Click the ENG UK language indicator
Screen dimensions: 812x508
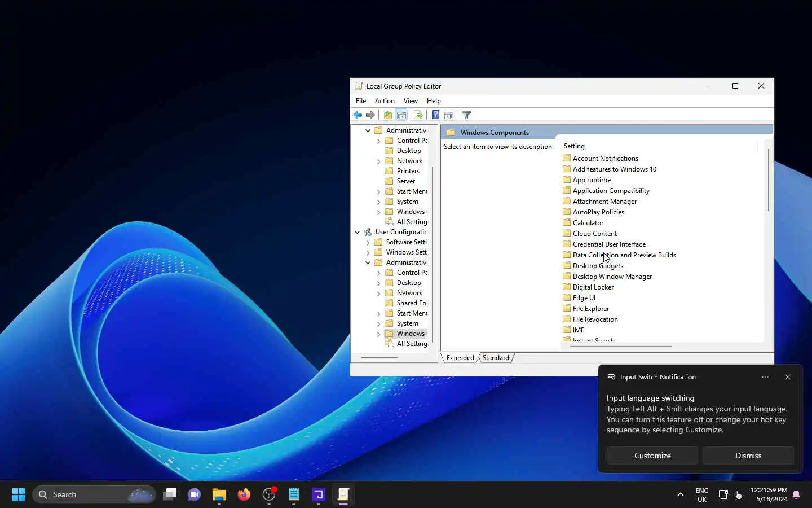click(x=702, y=494)
